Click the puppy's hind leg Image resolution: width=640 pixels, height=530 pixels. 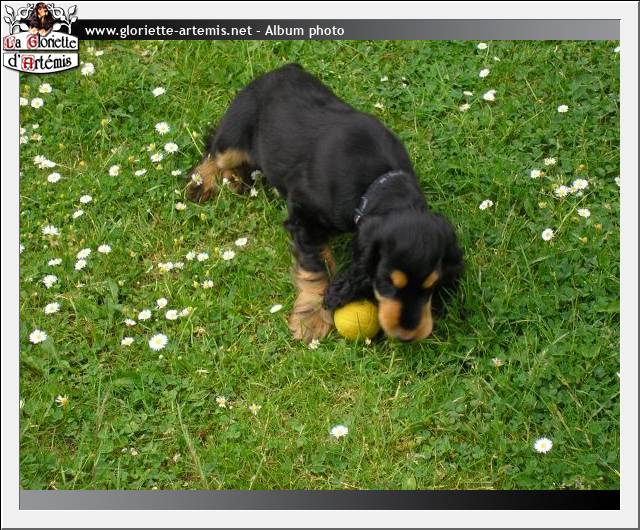(215, 175)
